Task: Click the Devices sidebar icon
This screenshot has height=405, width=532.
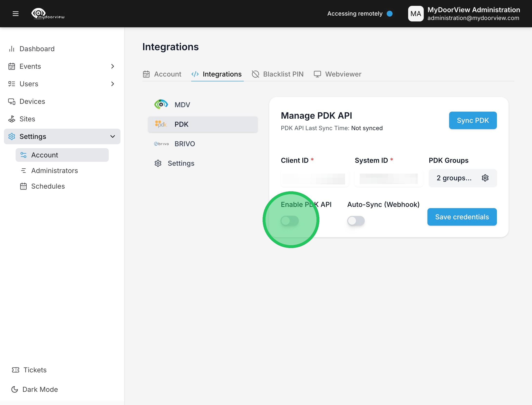Action: [x=12, y=101]
